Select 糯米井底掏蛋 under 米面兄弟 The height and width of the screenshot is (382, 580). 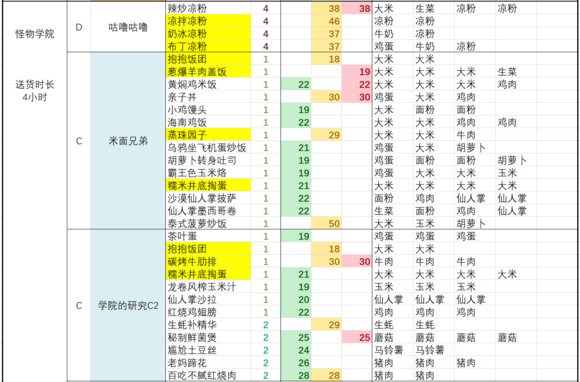209,186
